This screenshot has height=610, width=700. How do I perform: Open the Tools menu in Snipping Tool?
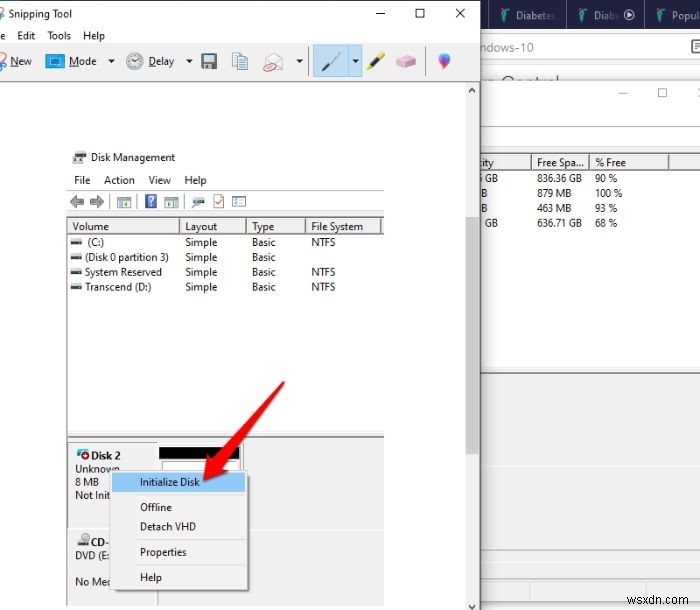[x=59, y=36]
